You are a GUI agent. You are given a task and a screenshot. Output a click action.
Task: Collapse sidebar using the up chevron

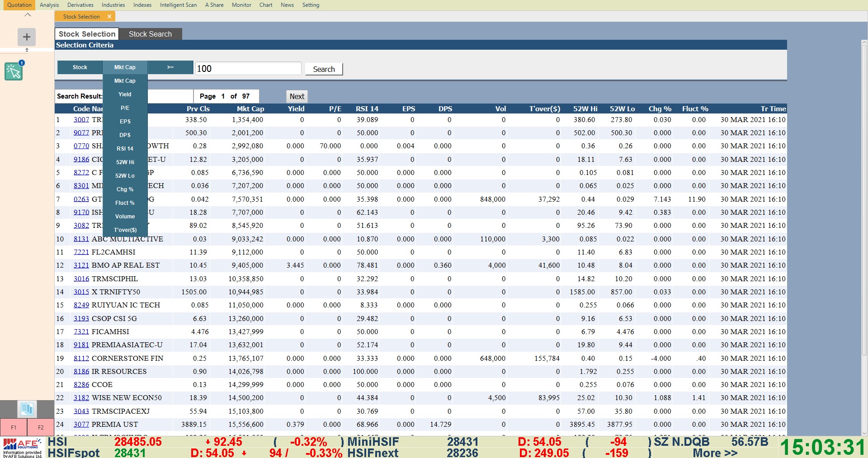28,15
